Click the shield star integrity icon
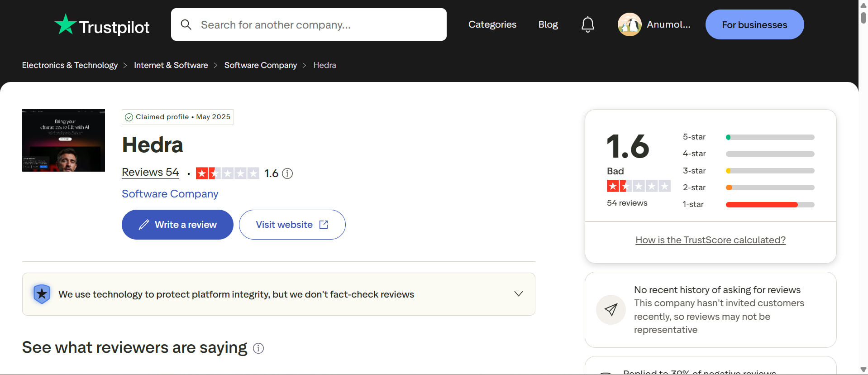The height and width of the screenshot is (375, 868). point(42,294)
